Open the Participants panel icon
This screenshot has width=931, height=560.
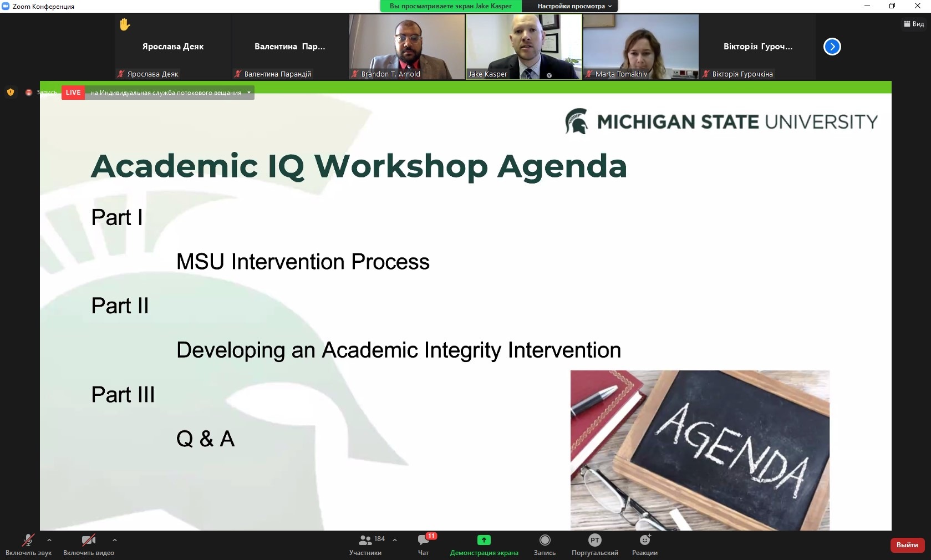pos(365,541)
